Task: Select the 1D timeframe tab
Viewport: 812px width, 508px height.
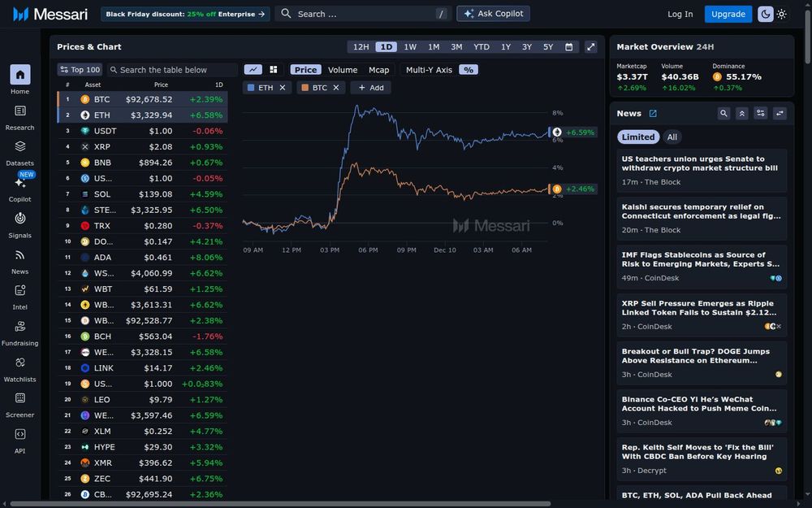Action: [387, 46]
